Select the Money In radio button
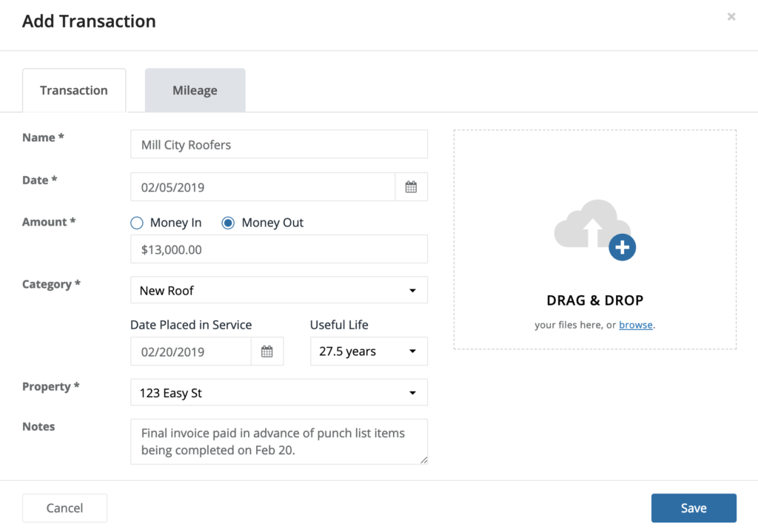The height and width of the screenshot is (532, 758). pyautogui.click(x=137, y=223)
